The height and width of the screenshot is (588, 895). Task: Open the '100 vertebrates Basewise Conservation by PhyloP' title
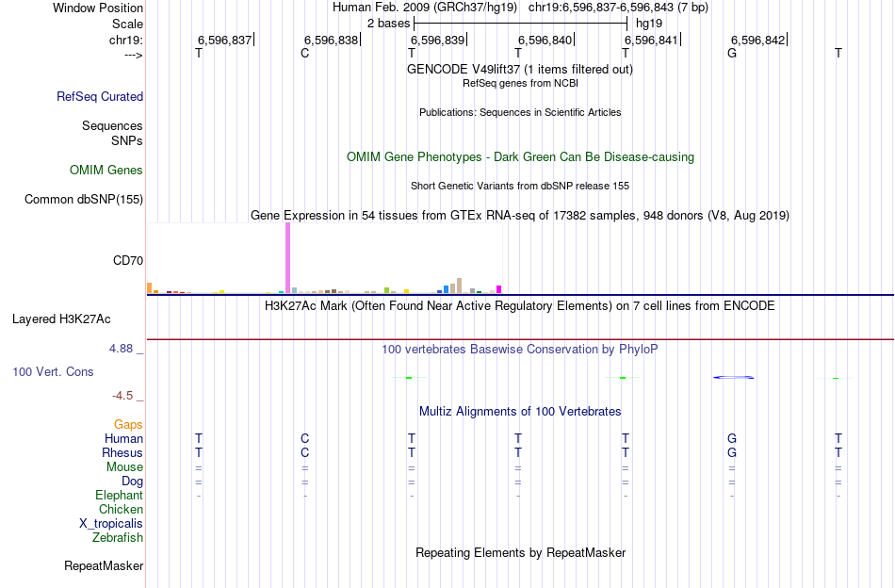[519, 350]
